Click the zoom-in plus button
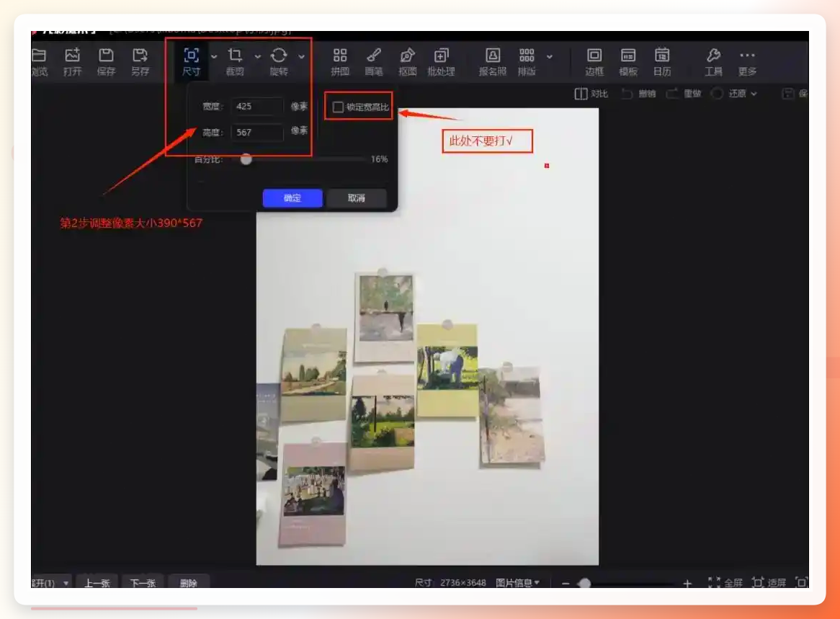840x619 pixels. [687, 583]
